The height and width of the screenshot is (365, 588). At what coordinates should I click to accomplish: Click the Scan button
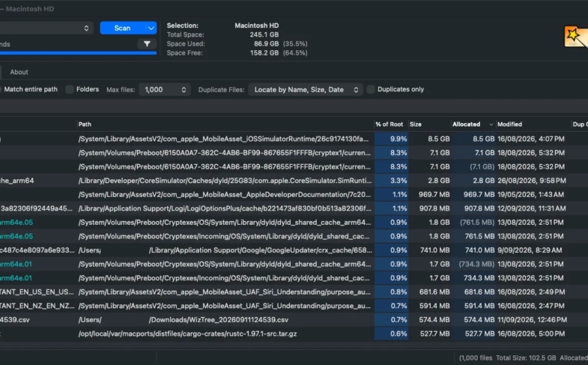click(122, 28)
